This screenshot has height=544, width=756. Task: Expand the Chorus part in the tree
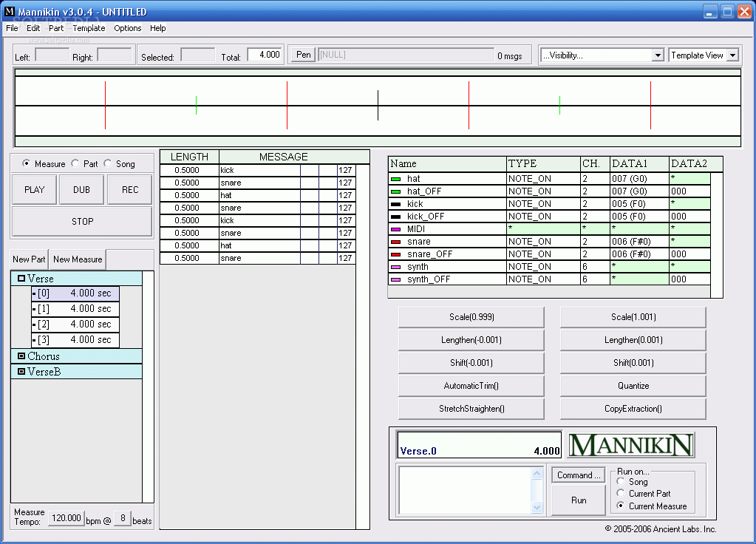click(x=21, y=356)
